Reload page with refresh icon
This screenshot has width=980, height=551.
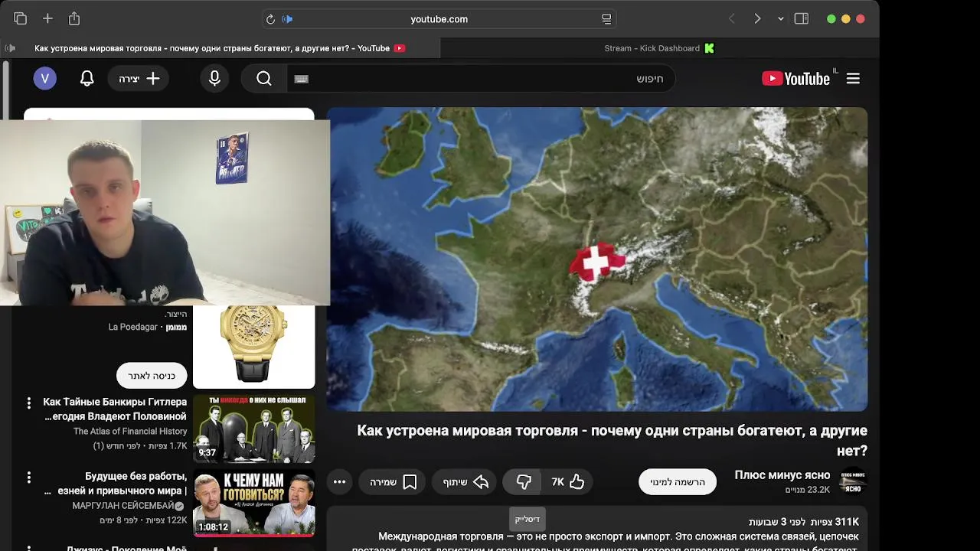(x=270, y=19)
